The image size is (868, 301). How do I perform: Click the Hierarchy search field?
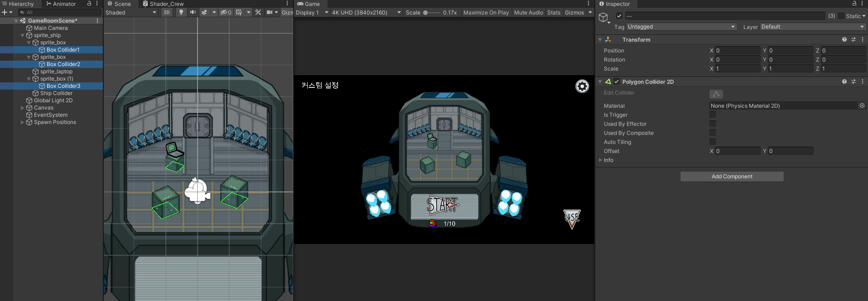pyautogui.click(x=60, y=12)
